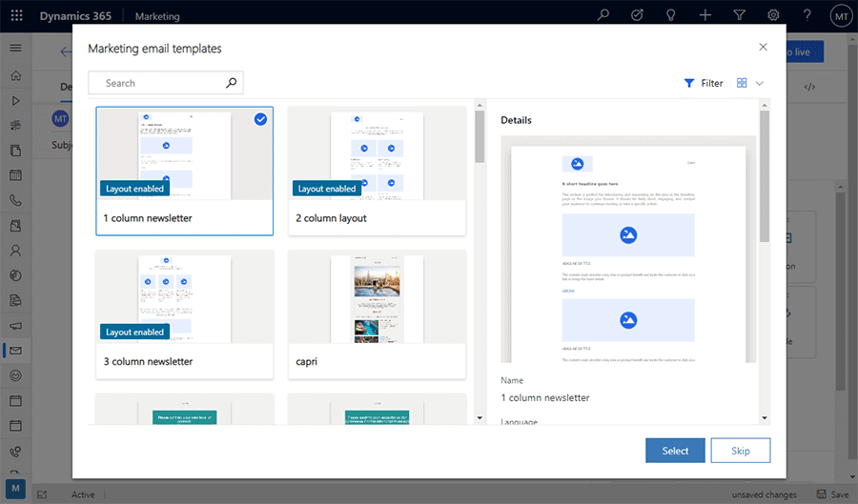Click the search icon in the templates search box
The height and width of the screenshot is (504, 858).
click(x=231, y=83)
